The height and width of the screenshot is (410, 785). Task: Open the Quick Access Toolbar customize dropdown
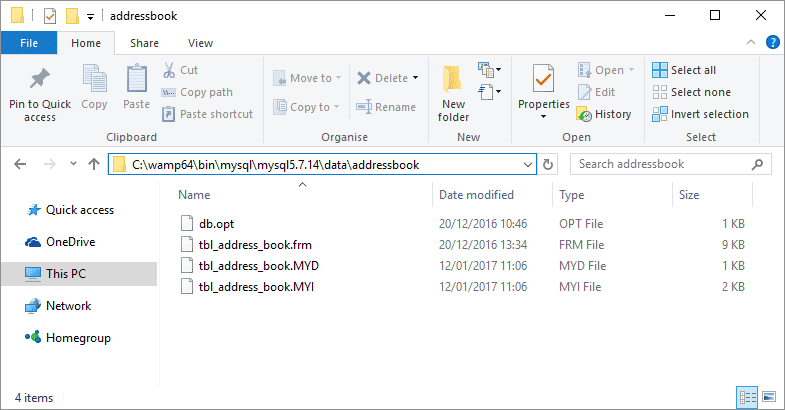90,16
